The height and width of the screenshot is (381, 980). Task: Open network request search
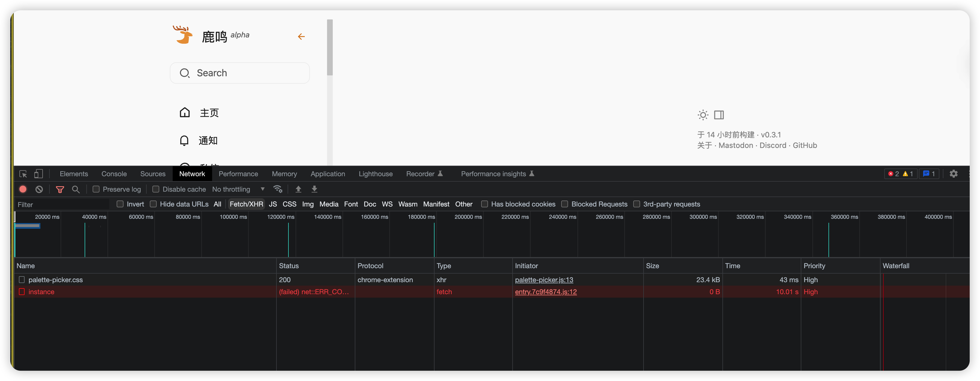[x=76, y=189]
